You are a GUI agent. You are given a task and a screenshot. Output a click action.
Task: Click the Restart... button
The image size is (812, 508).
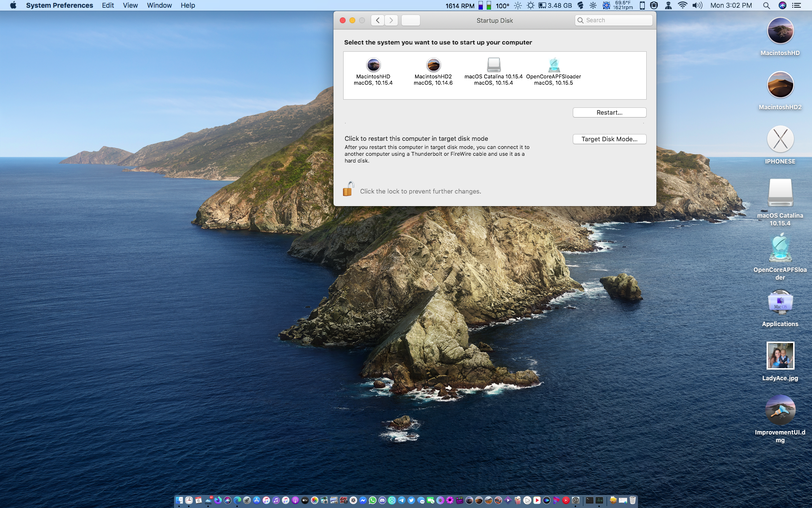coord(609,113)
